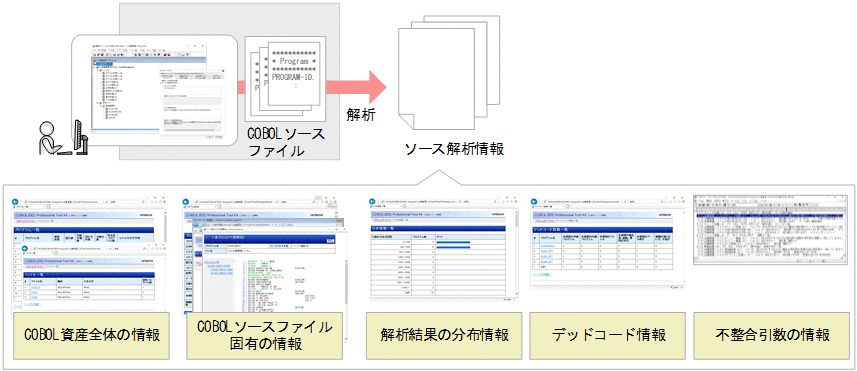Click the COBOLソースファイル固有の情報 label box
The height and width of the screenshot is (371, 857).
(x=264, y=335)
